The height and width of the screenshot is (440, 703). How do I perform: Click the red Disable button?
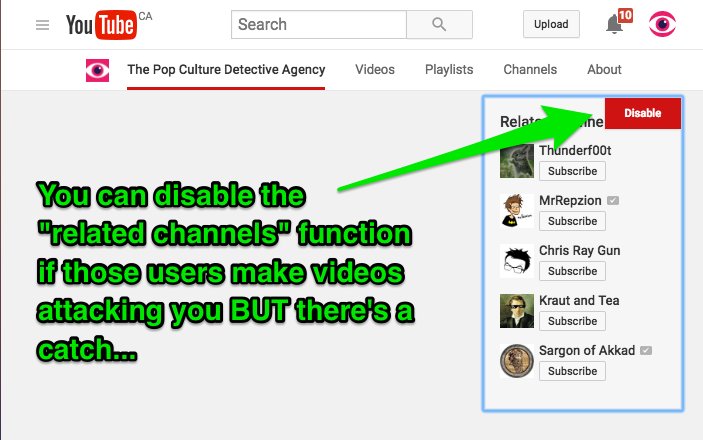pyautogui.click(x=643, y=113)
